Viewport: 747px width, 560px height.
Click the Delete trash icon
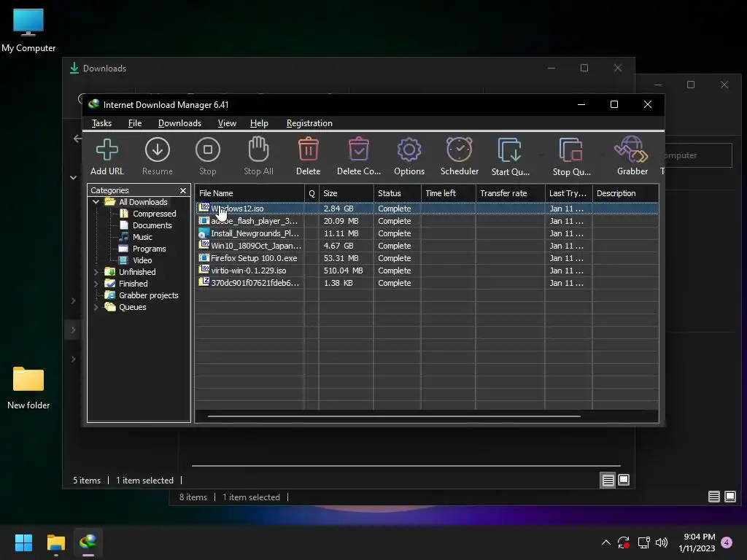point(309,149)
